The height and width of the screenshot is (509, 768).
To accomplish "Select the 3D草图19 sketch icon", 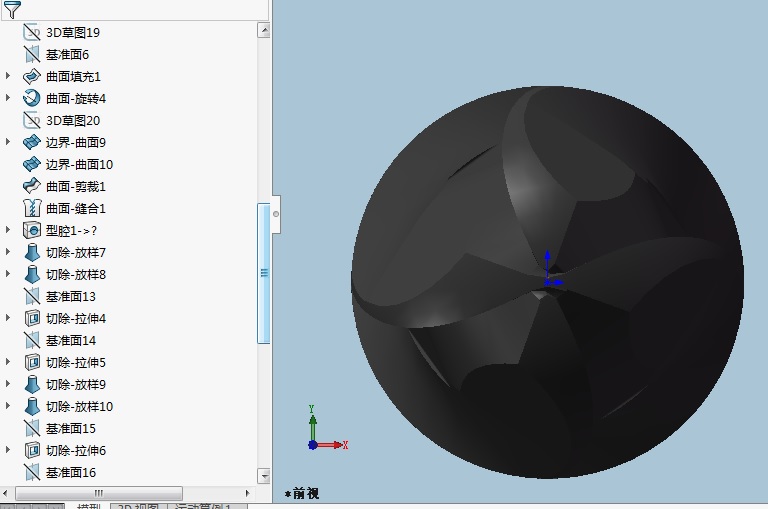I will coord(32,32).
